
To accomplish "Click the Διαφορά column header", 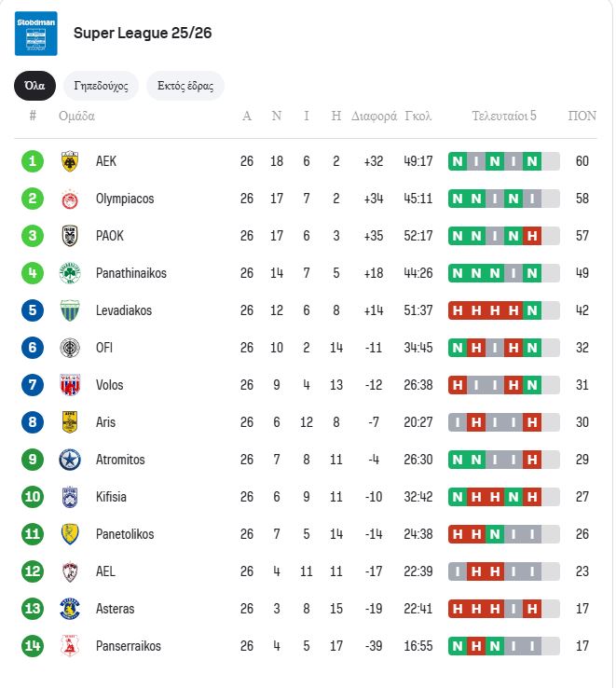I will pyautogui.click(x=374, y=117).
